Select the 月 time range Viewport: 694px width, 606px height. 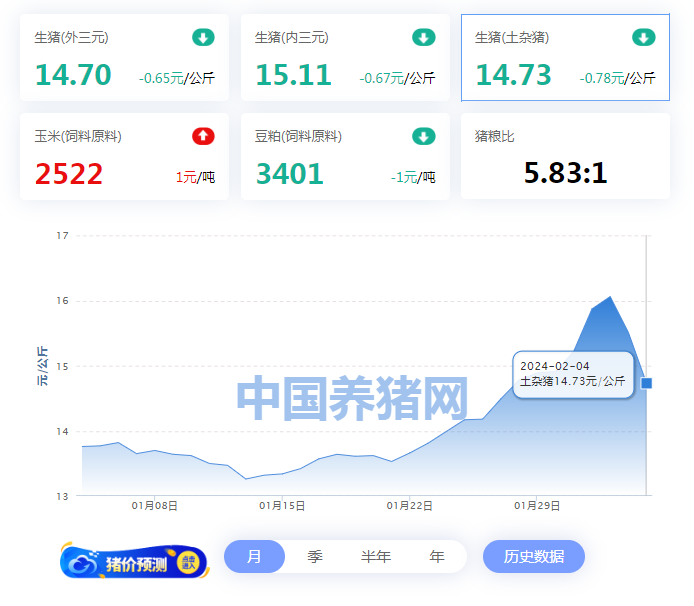coord(254,557)
